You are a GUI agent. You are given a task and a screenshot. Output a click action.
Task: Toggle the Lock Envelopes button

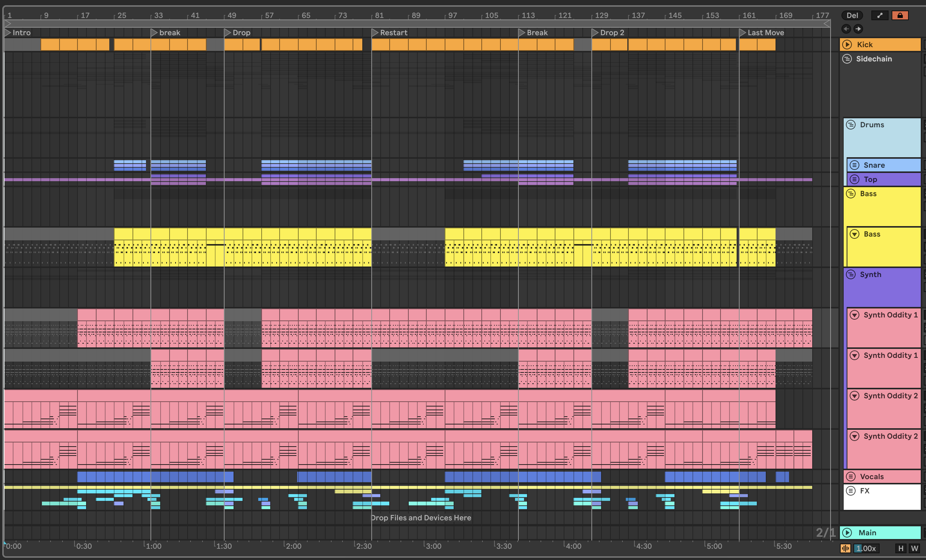pos(900,15)
